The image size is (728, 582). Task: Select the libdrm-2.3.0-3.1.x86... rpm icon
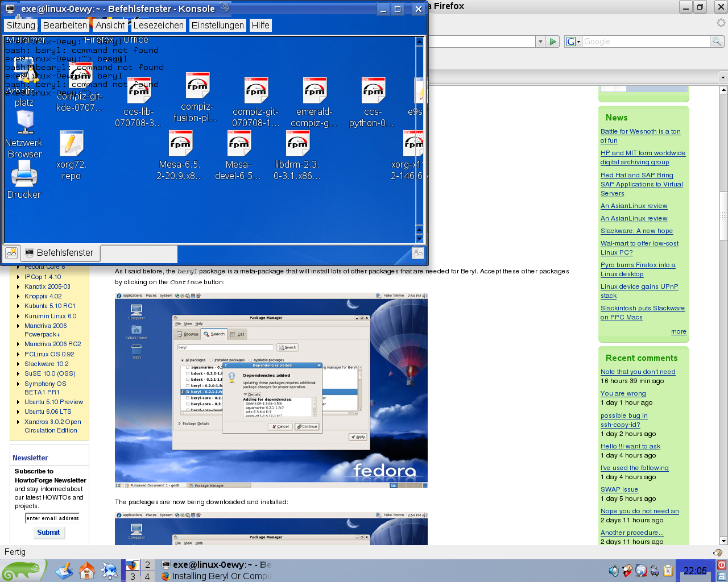[297, 155]
